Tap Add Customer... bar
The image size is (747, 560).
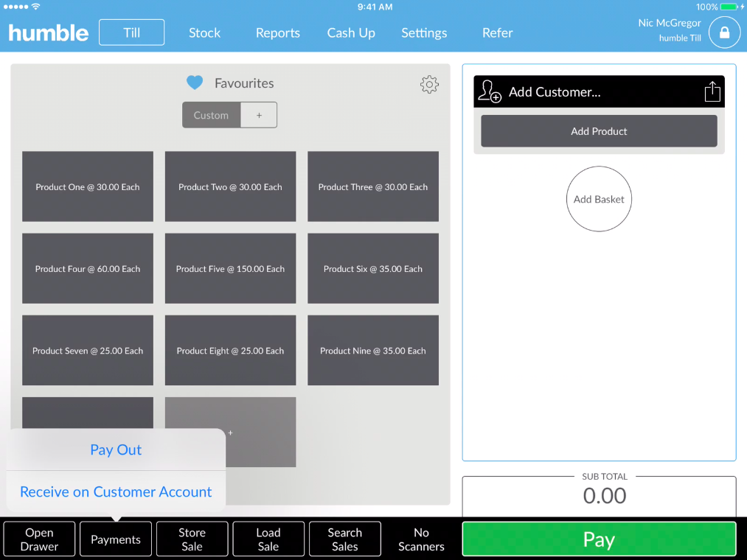pos(599,91)
